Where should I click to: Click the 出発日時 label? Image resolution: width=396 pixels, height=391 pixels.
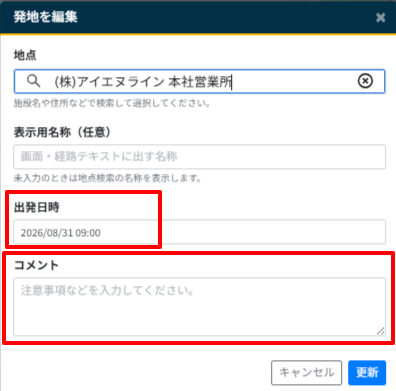pos(36,207)
